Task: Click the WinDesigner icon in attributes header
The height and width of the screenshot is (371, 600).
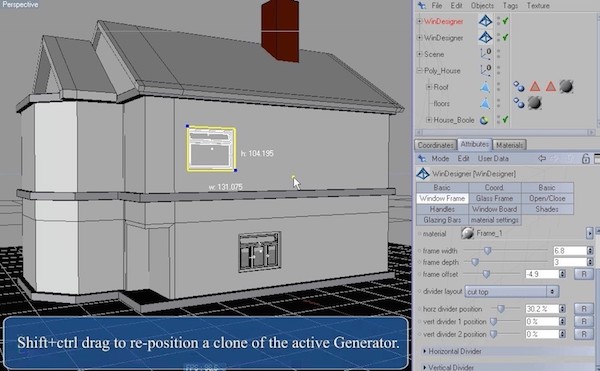Action: pos(423,174)
